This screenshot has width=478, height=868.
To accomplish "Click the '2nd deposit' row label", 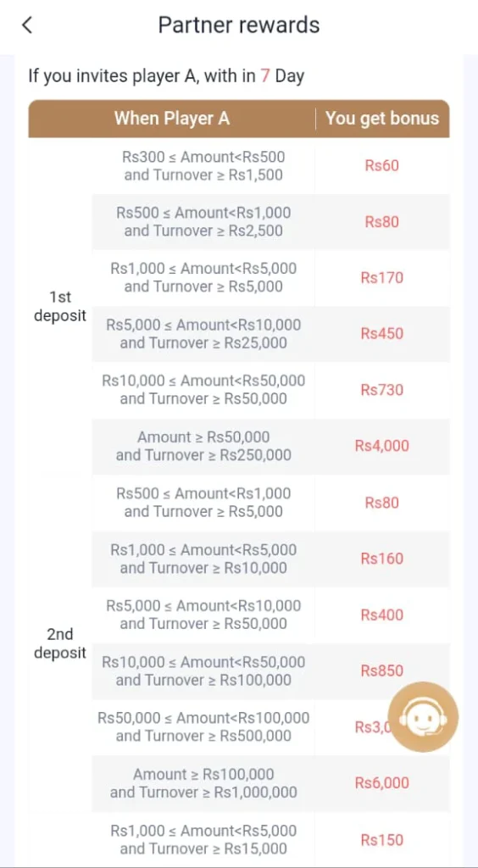I will [x=60, y=643].
